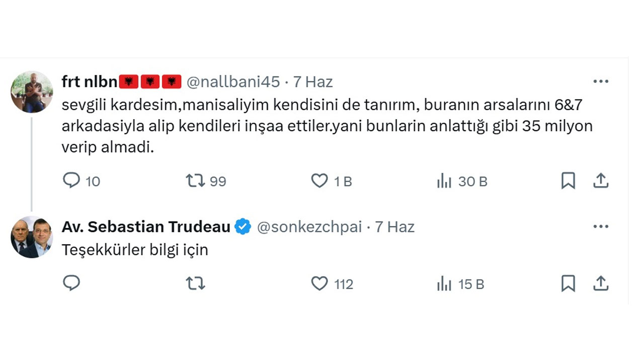This screenshot has width=644, height=362.
Task: View analytics on the reply with 15 B views
Action: (445, 283)
